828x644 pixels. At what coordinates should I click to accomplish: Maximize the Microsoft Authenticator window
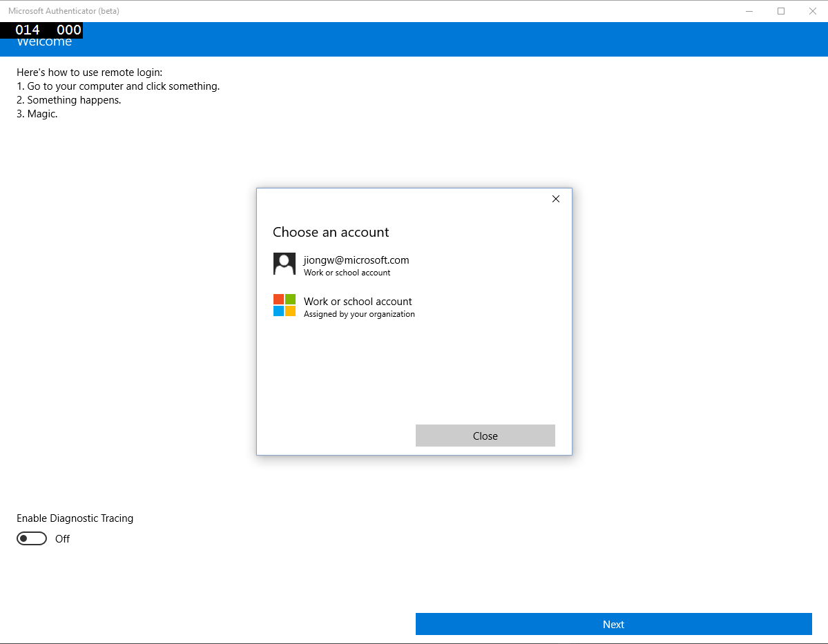[x=781, y=11]
